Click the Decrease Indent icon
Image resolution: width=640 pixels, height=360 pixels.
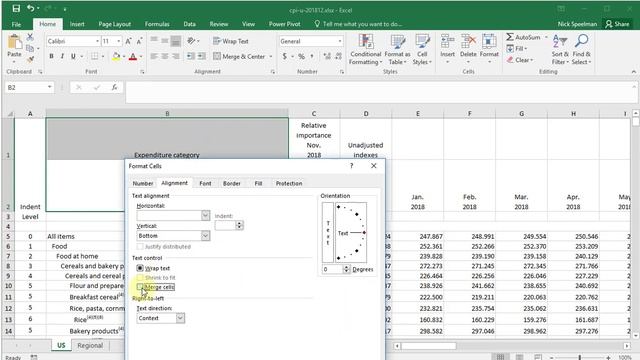[191, 56]
